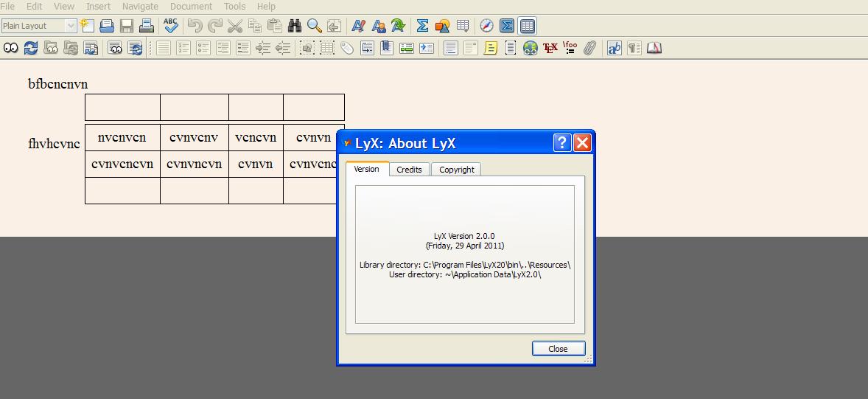Insert citation bookmark icon

click(x=386, y=48)
